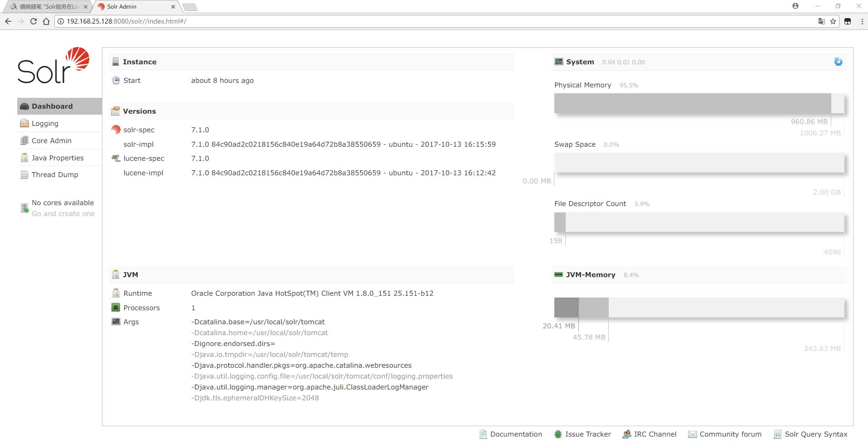This screenshot has height=442, width=868.
Task: Click the solr-impl version string
Action: (343, 144)
